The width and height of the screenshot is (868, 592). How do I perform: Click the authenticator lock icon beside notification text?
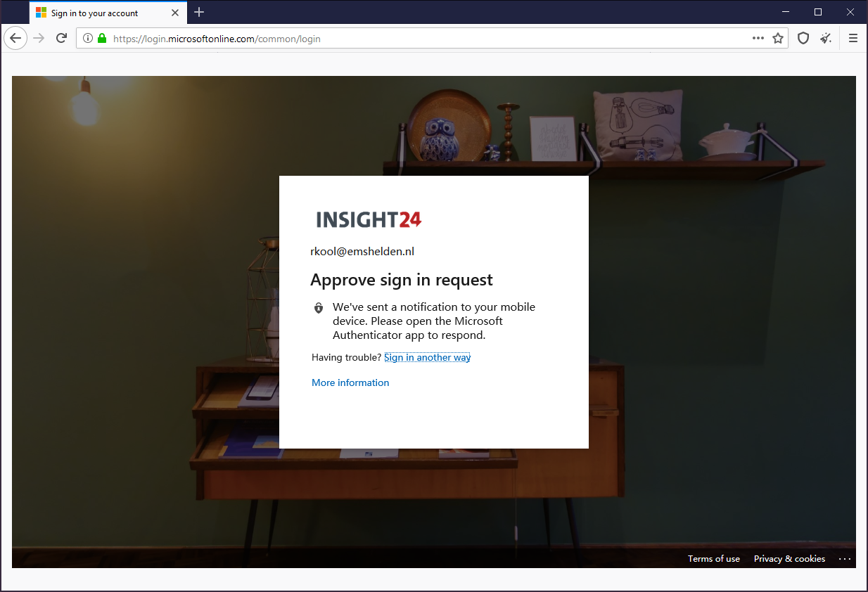(319, 308)
